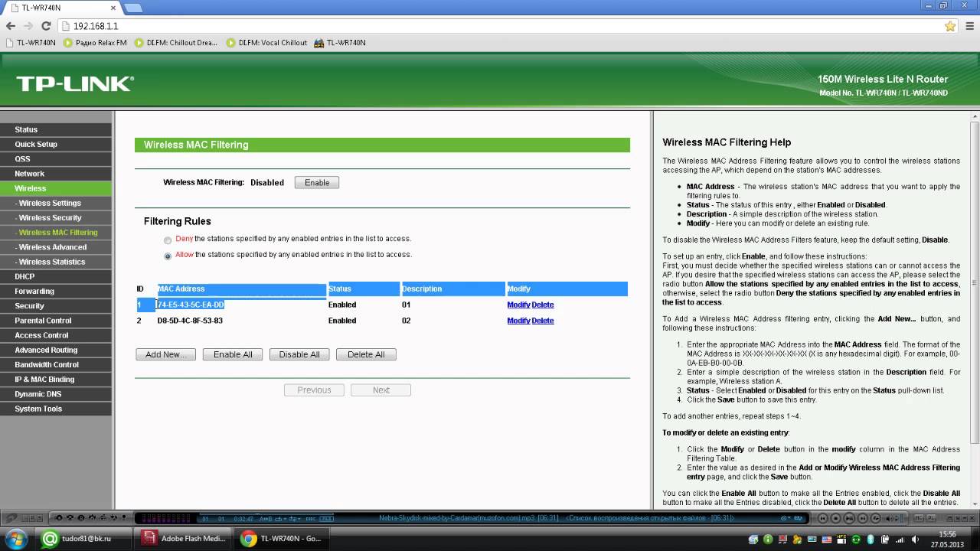Image resolution: width=980 pixels, height=551 pixels.
Task: Open the Network menu
Action: click(x=56, y=174)
